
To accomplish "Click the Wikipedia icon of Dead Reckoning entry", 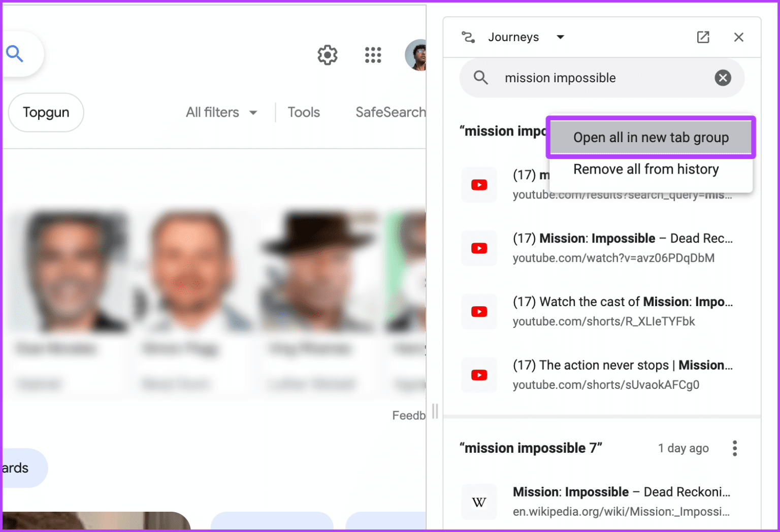I will click(x=479, y=502).
